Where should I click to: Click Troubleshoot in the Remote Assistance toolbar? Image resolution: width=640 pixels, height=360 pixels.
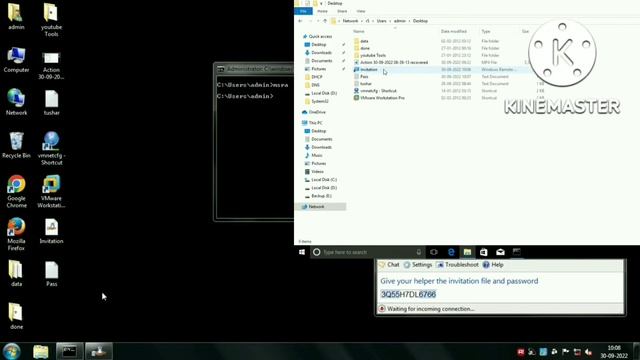coord(457,265)
